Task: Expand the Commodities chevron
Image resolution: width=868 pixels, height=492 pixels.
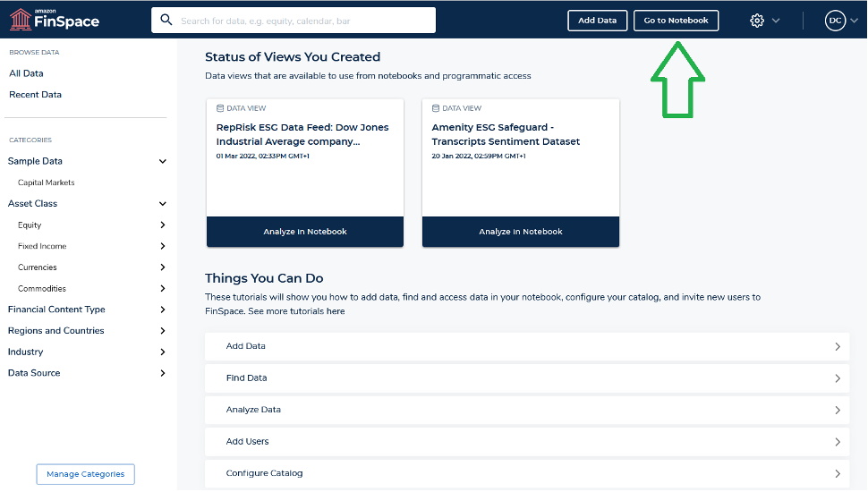Action: [x=163, y=289]
